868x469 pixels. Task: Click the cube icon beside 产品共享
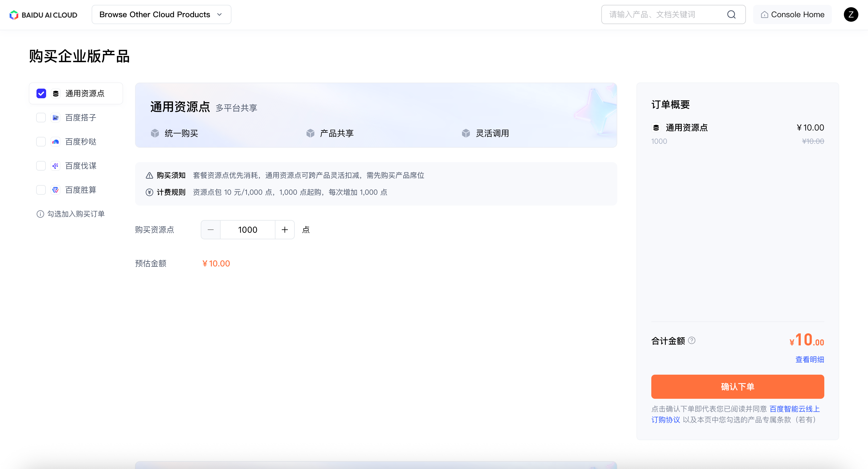(310, 134)
